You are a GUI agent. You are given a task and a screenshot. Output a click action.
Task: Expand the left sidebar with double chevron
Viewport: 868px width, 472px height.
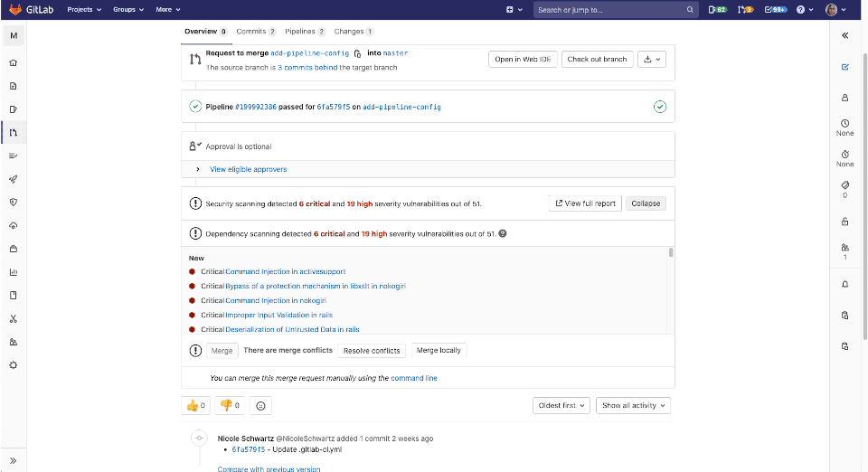tap(14, 460)
